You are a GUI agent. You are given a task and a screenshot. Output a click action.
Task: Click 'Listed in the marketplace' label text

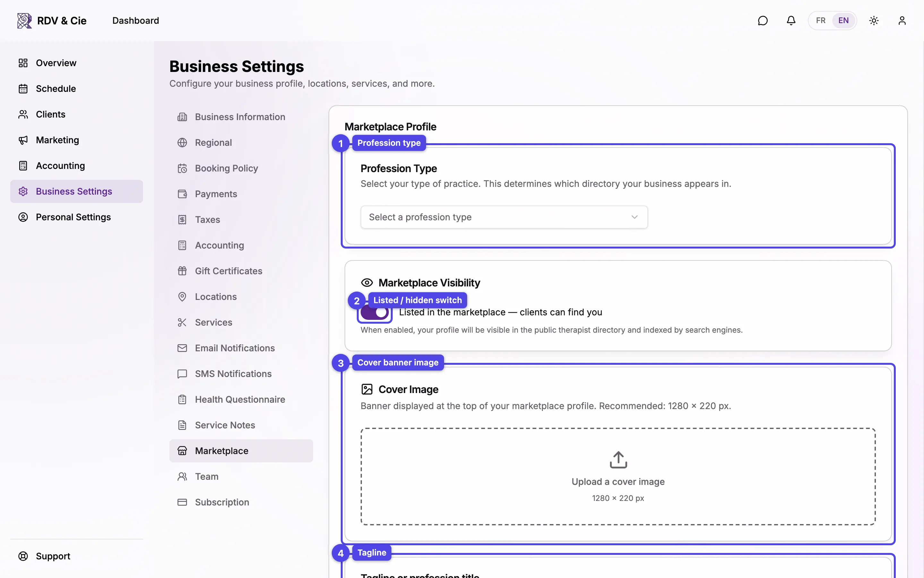pos(501,312)
